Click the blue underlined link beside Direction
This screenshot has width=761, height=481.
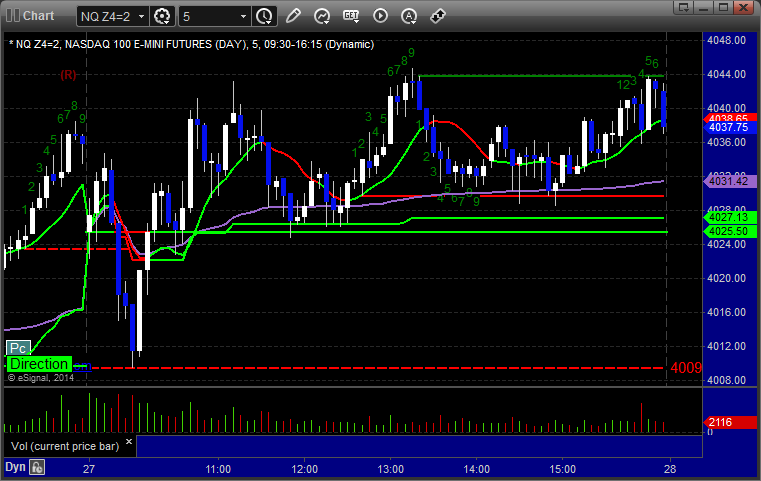pyautogui.click(x=82, y=365)
